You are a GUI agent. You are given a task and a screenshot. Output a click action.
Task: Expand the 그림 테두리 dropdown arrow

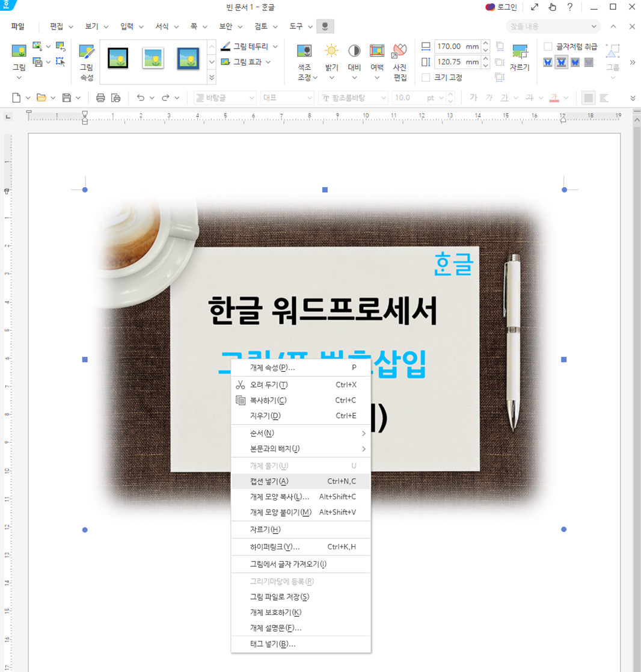(275, 46)
